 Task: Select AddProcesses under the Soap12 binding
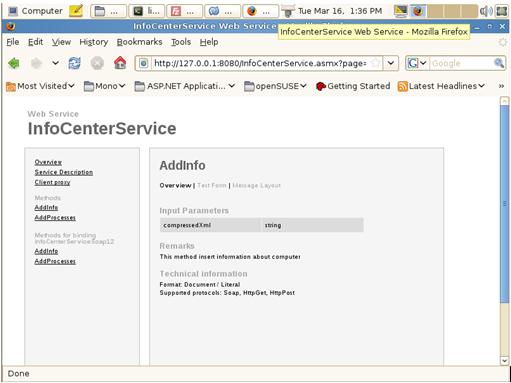[x=55, y=261]
